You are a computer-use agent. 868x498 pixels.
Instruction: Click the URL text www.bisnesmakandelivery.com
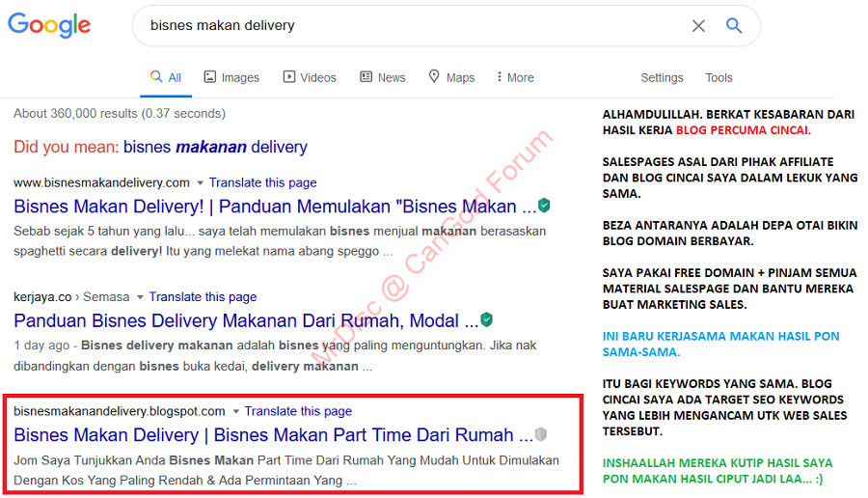[102, 182]
